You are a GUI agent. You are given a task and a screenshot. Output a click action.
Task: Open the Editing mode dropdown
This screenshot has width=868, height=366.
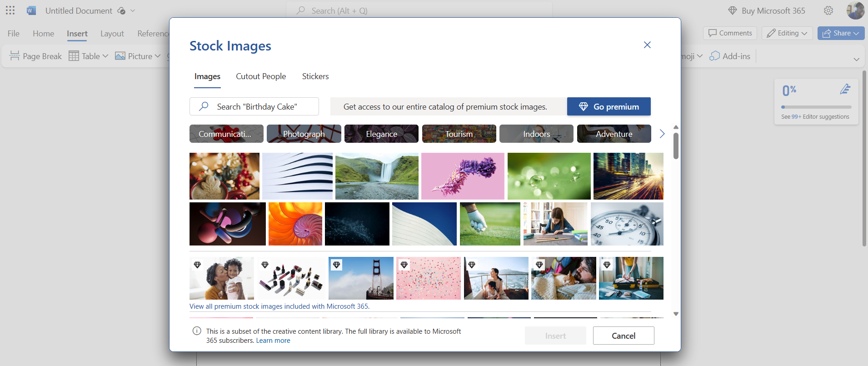(787, 33)
